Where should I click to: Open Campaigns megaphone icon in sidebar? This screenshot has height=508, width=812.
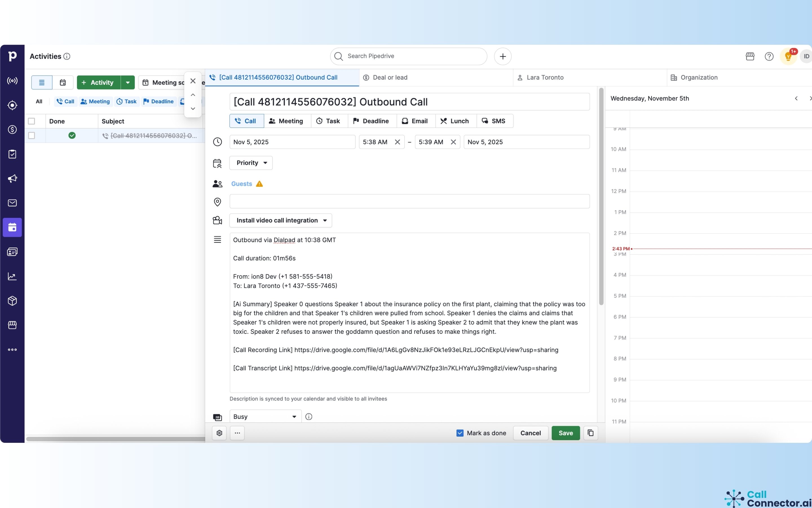tap(12, 178)
